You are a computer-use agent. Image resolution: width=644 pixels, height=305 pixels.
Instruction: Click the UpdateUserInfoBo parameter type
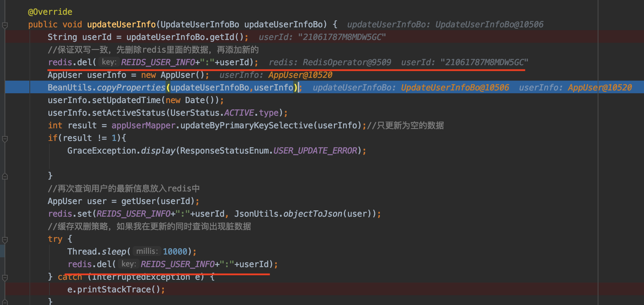point(200,25)
